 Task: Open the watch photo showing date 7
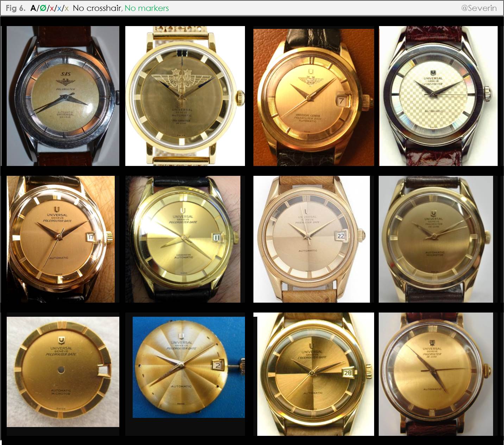(314, 97)
